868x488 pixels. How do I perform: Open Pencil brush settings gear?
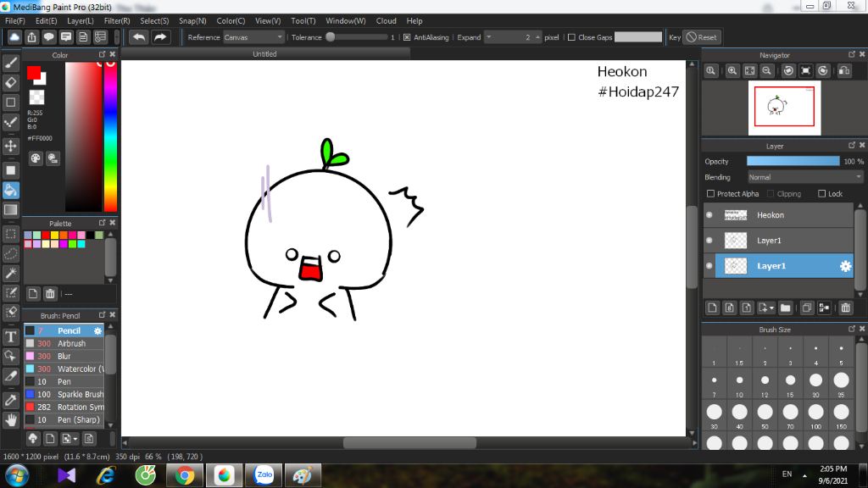click(97, 331)
